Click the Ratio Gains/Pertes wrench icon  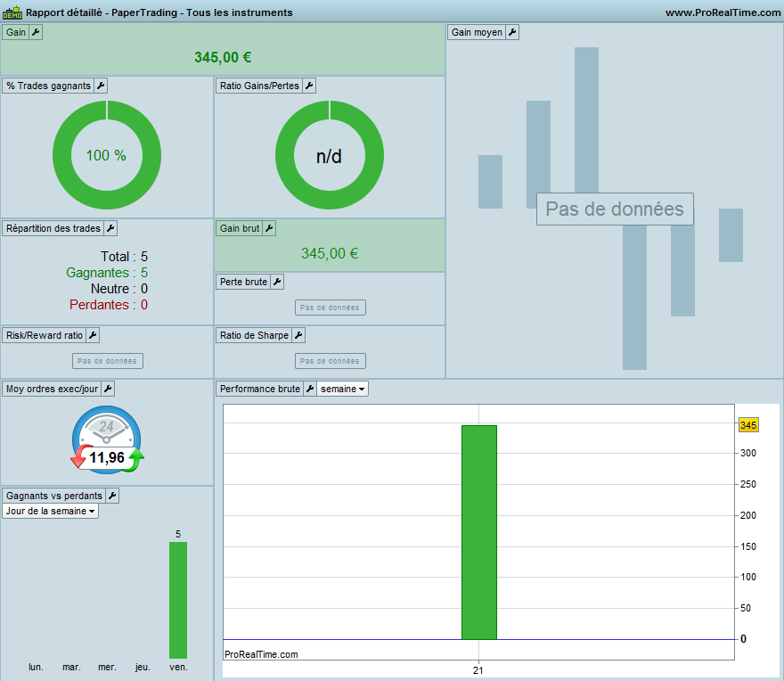click(x=309, y=86)
